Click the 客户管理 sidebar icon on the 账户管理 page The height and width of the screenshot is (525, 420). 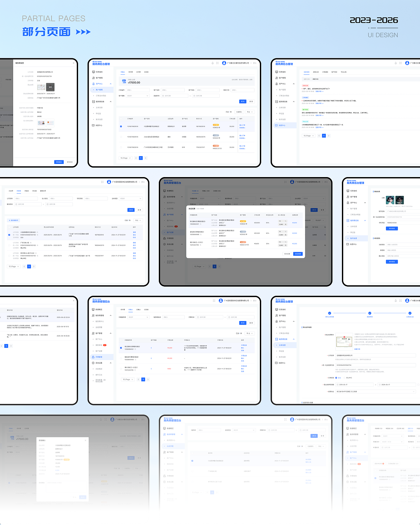93,78
